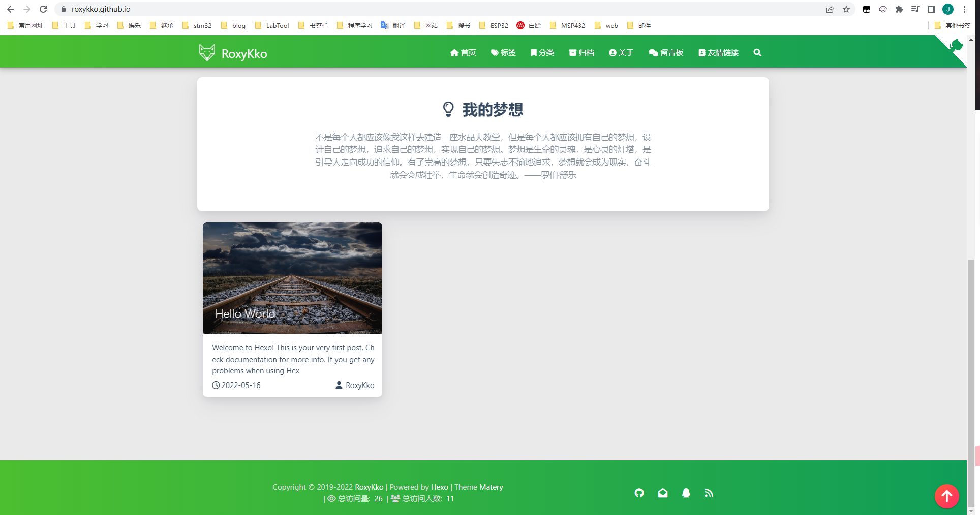
Task: Click the footer QQ bell icon
Action: coord(686,493)
